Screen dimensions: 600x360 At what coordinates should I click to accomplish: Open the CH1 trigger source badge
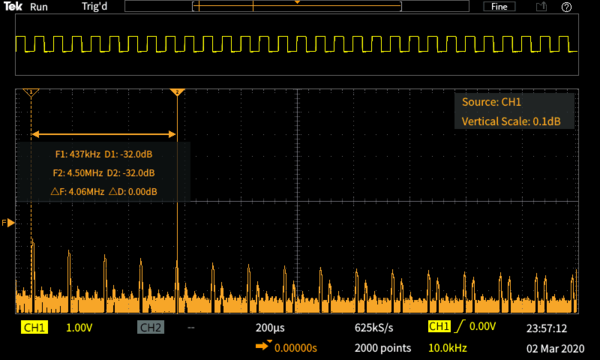click(439, 326)
